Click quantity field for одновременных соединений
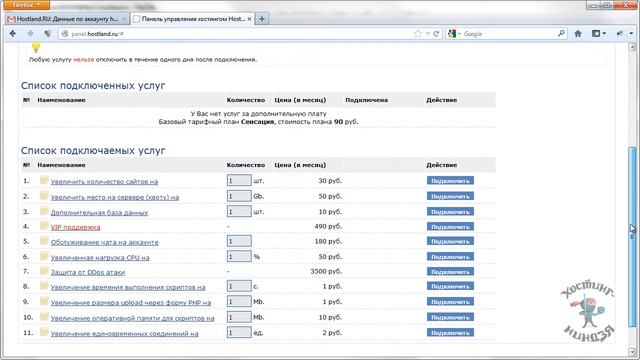This screenshot has width=640, height=360. 239,333
